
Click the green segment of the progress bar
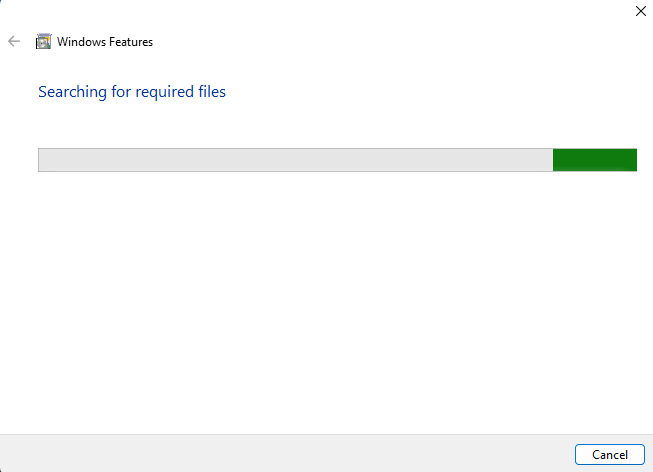595,160
